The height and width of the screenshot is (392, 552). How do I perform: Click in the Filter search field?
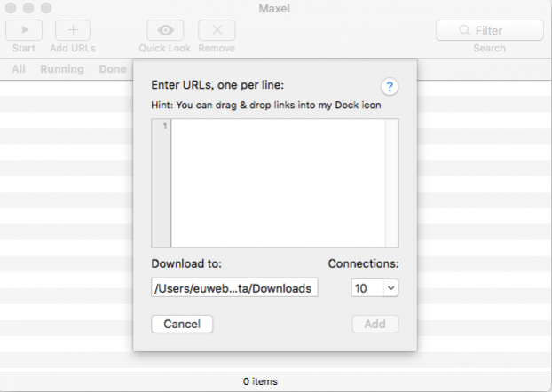490,30
